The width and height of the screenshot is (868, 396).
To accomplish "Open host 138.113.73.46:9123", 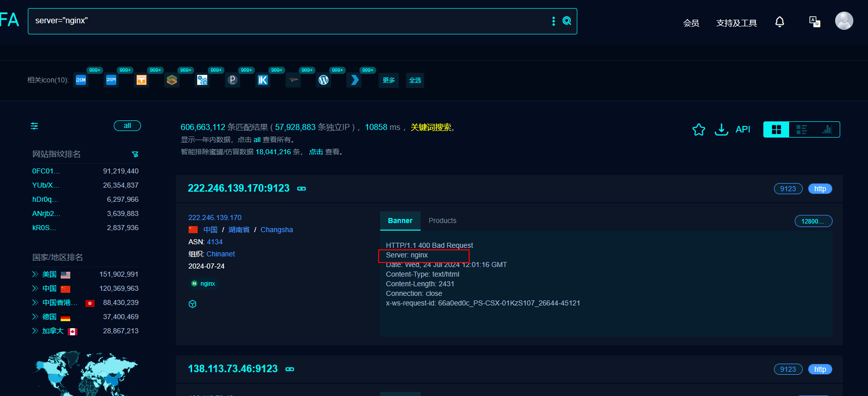I will (x=233, y=369).
